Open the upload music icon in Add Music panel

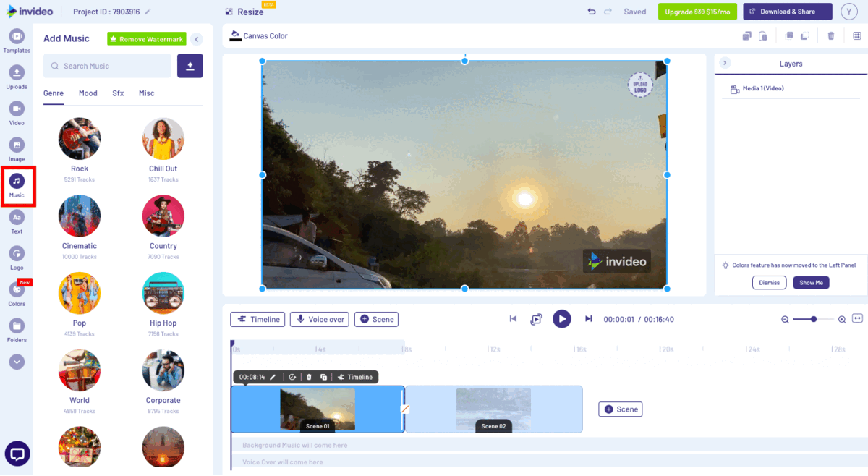pos(190,66)
